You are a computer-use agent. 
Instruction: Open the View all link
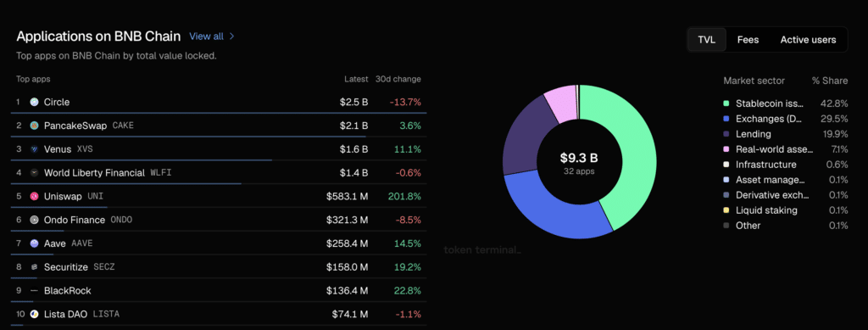pyautogui.click(x=207, y=36)
